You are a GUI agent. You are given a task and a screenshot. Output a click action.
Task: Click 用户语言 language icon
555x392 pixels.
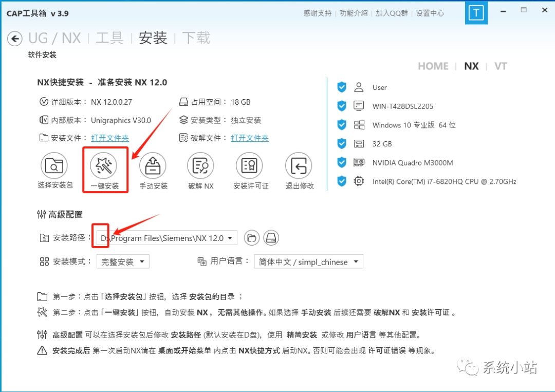pos(202,262)
